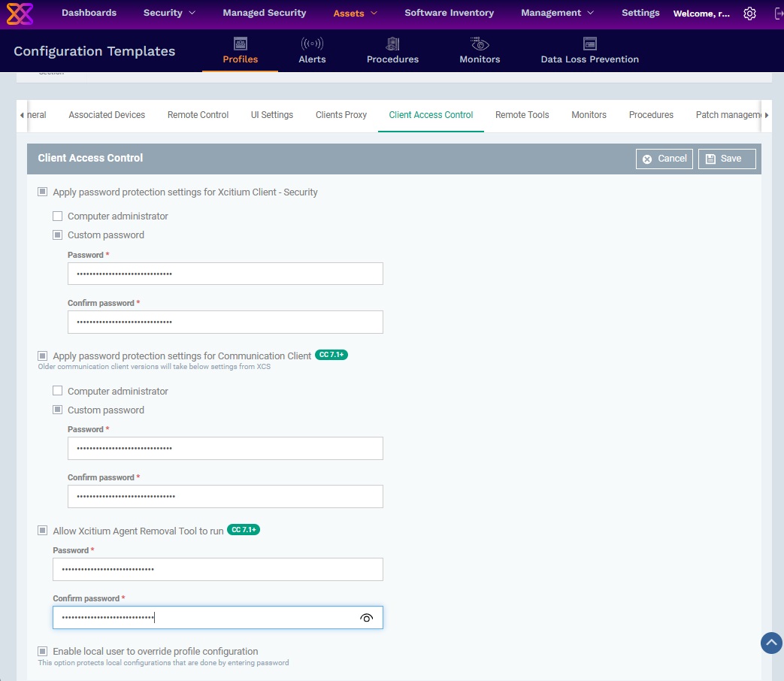Viewport: 784px width, 681px height.
Task: Switch to Clients Proxy tab
Action: tap(341, 115)
